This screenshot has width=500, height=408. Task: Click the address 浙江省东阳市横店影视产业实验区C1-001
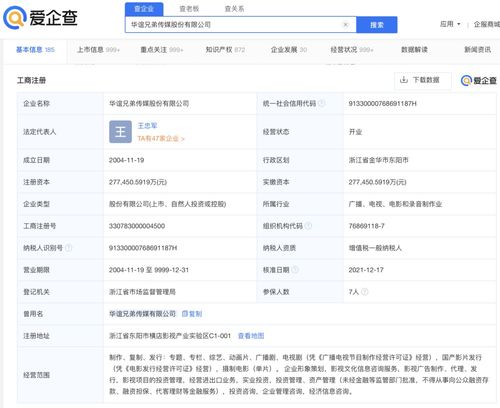pyautogui.click(x=170, y=336)
